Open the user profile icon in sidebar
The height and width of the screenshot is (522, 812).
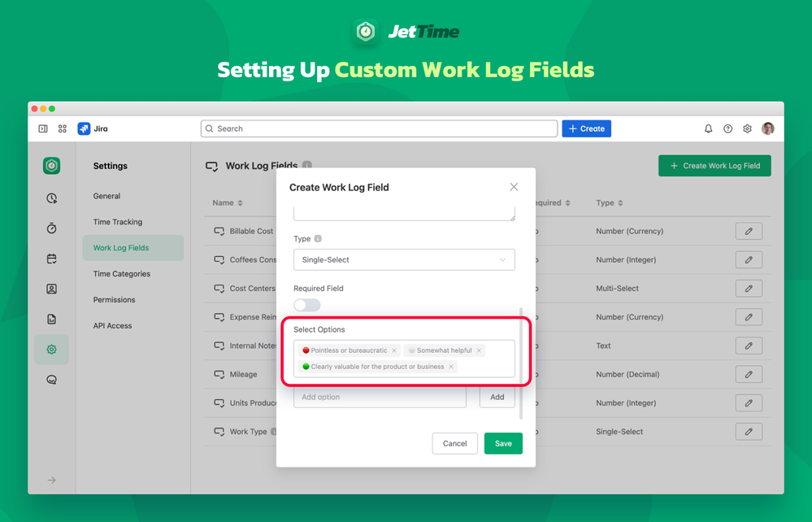(x=51, y=289)
